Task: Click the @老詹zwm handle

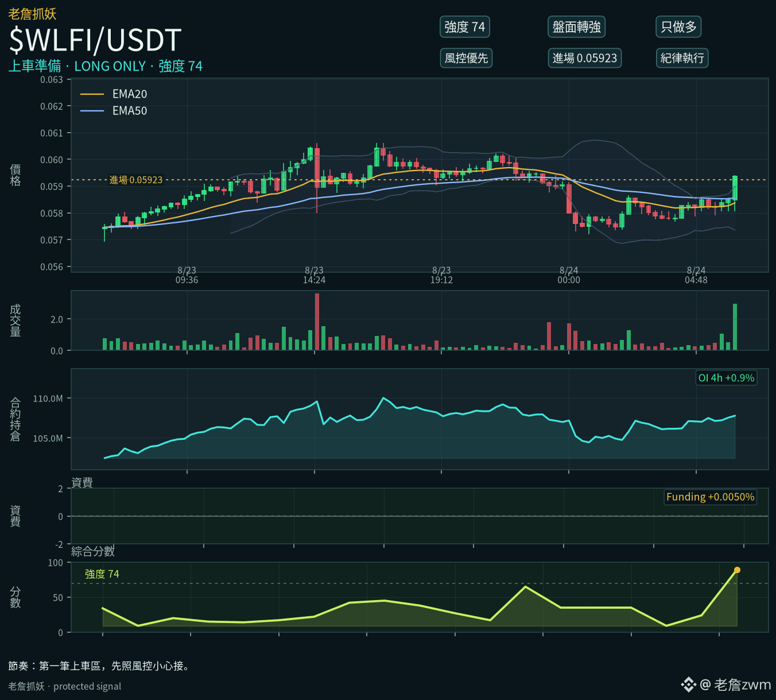Action: [x=736, y=684]
